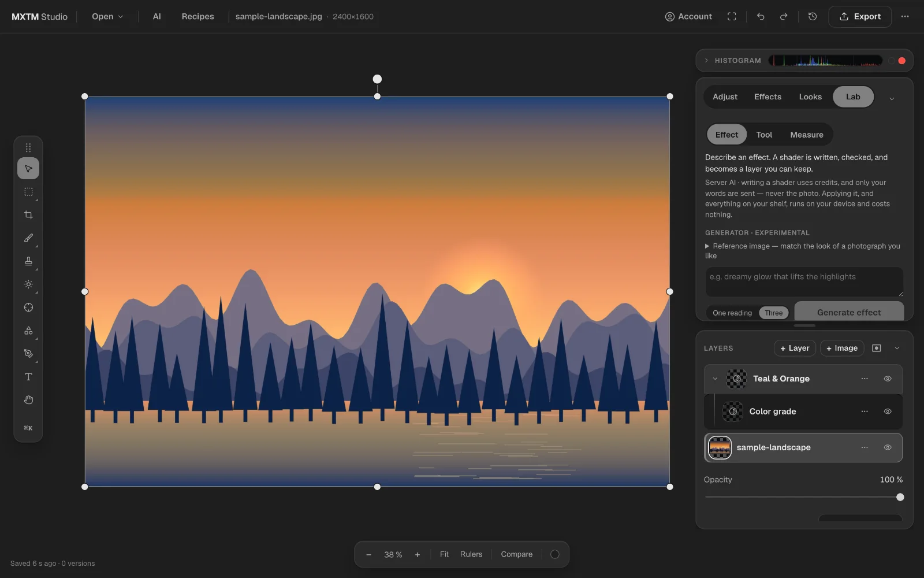Hide the Teal & Orange layer
Viewport: 924px width, 578px height.
click(888, 379)
